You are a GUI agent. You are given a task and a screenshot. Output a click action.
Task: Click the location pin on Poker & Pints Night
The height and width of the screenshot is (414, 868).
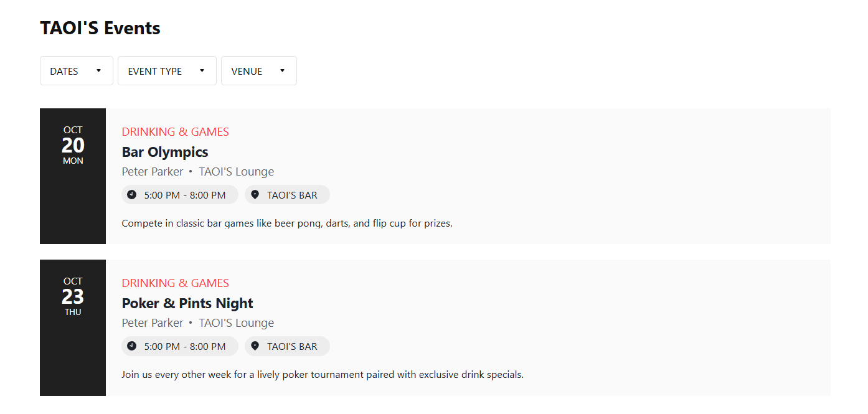(x=255, y=346)
